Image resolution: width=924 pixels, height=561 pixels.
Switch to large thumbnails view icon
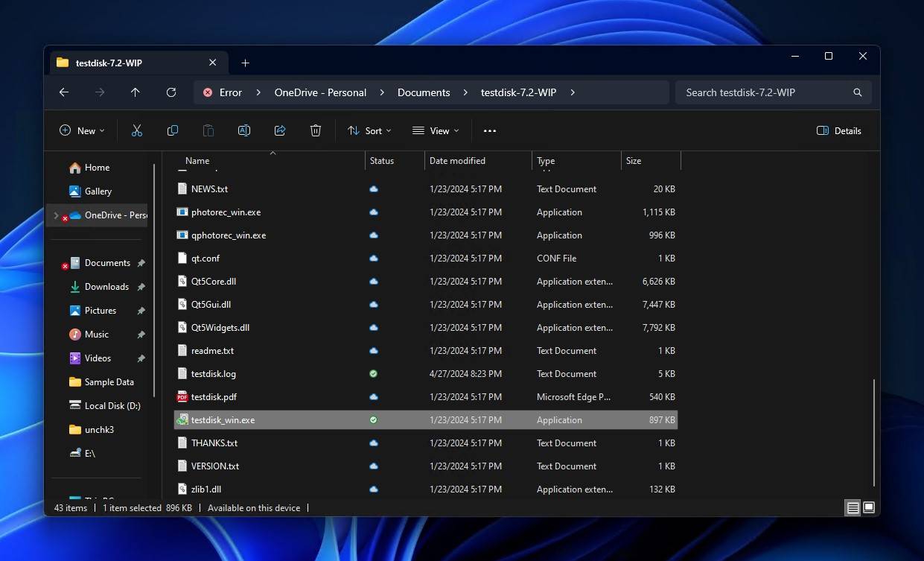(x=869, y=508)
